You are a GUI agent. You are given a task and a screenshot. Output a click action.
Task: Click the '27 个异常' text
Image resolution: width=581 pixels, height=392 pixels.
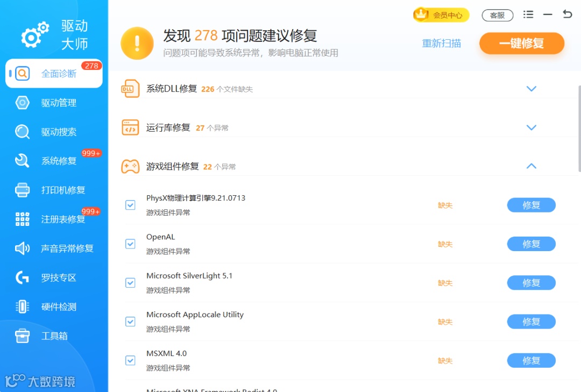tap(212, 128)
